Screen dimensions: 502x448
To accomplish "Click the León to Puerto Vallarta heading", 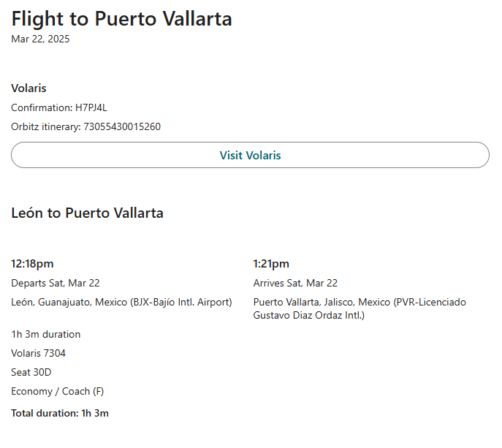I will point(87,213).
